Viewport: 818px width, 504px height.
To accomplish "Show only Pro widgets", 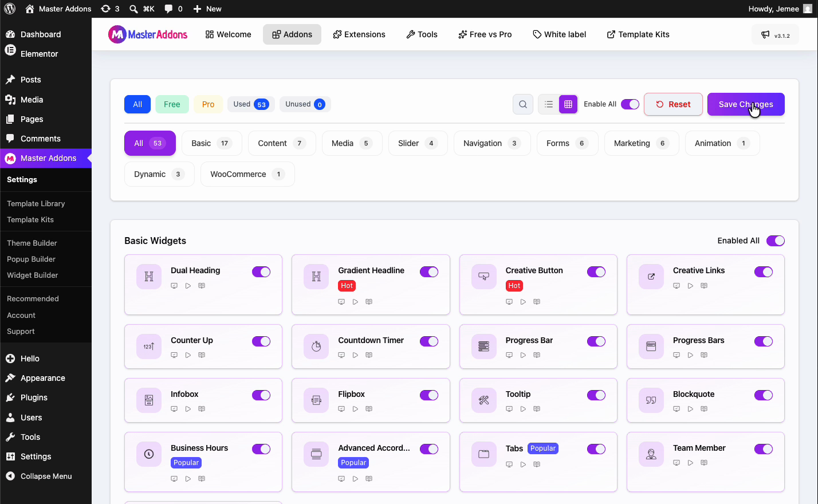I will point(208,104).
